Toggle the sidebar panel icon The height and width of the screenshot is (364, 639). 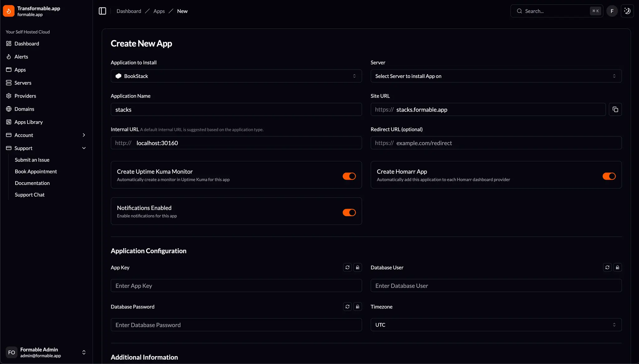click(102, 11)
